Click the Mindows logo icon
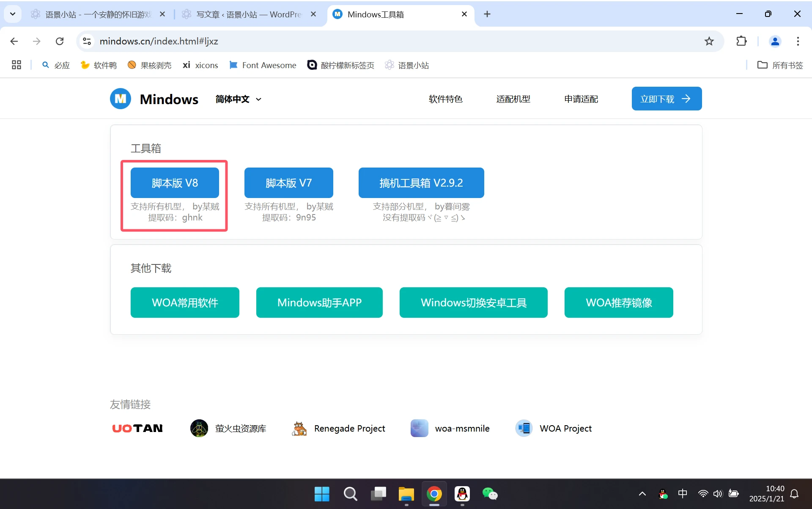 (121, 99)
